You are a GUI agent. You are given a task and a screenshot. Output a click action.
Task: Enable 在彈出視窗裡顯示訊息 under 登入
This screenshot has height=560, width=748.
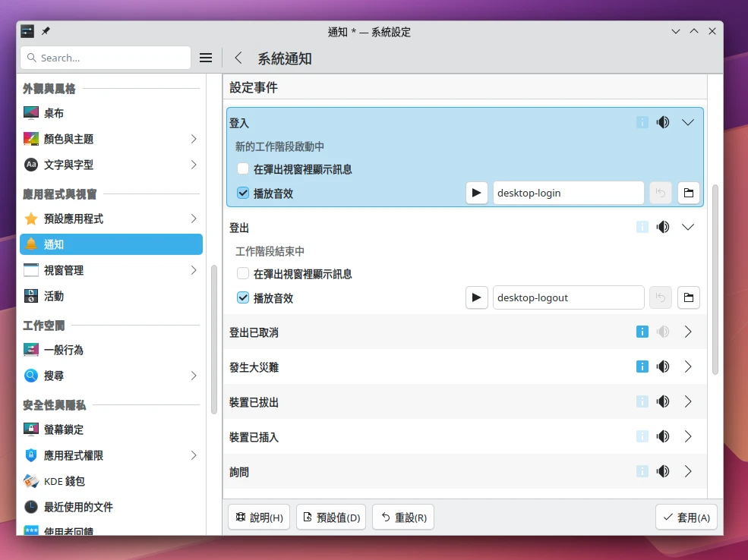(243, 168)
